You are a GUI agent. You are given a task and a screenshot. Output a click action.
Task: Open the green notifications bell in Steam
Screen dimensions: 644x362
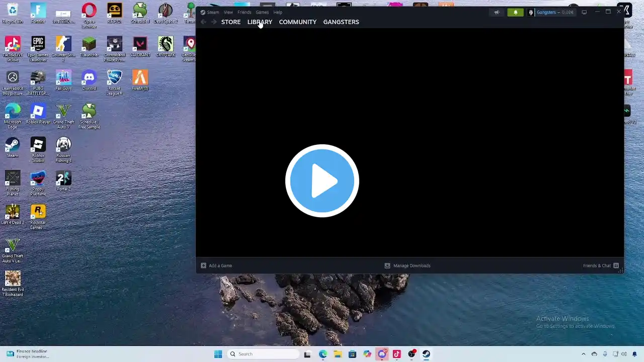(x=515, y=12)
